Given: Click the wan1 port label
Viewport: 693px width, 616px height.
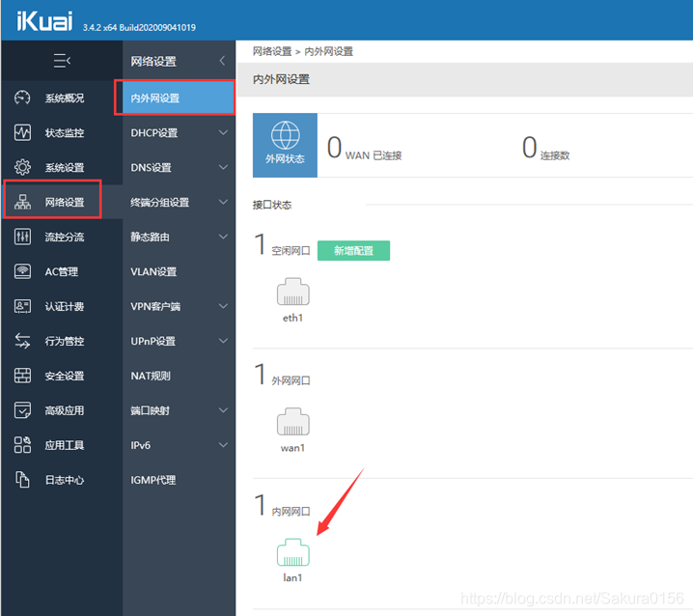Looking at the screenshot, I should click(292, 448).
